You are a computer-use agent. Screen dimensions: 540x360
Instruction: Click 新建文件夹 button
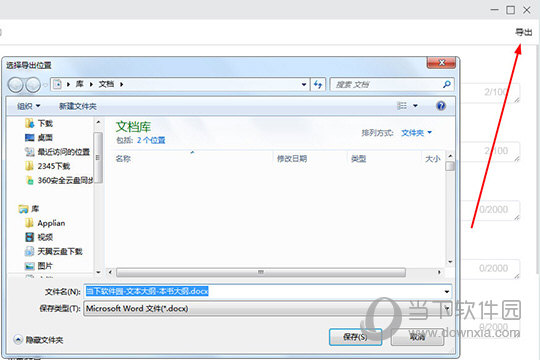(77, 106)
